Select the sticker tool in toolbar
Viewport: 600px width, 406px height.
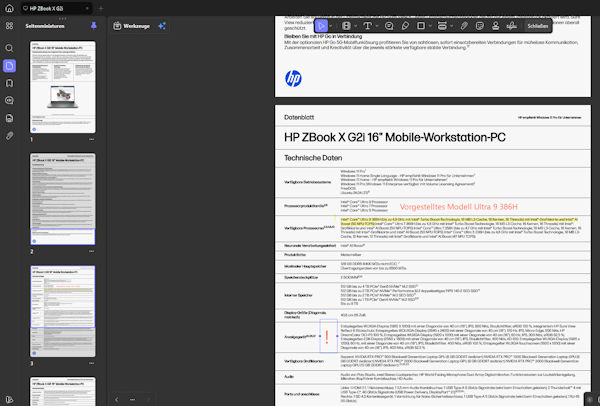(479, 26)
